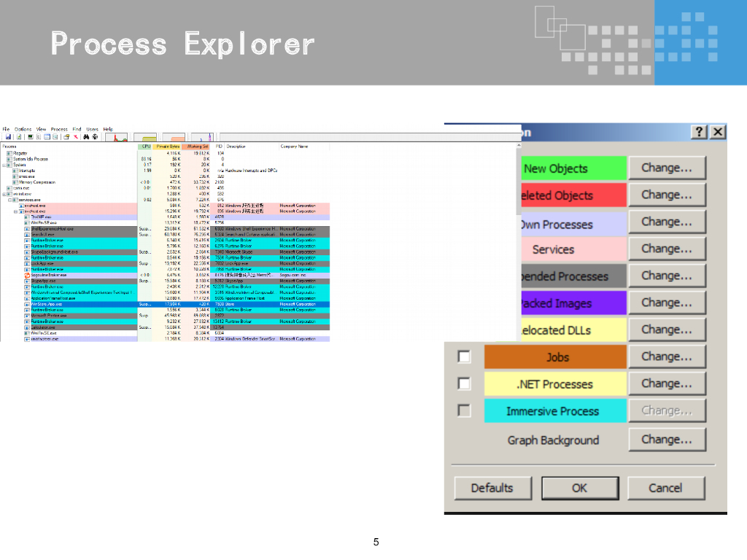This screenshot has height=560, width=747.
Task: Click the binoculars Find Handle icon
Action: tap(85, 136)
